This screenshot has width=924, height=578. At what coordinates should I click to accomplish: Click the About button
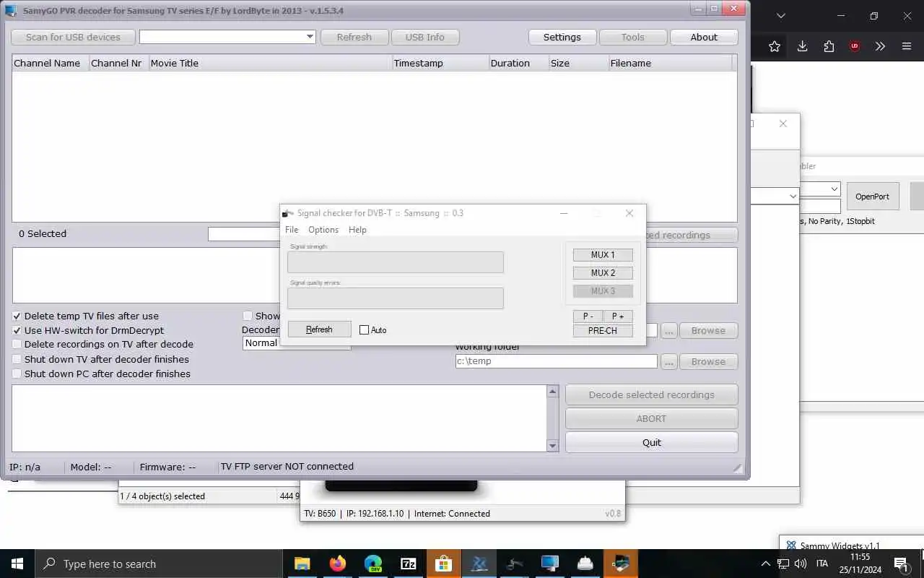[704, 37]
